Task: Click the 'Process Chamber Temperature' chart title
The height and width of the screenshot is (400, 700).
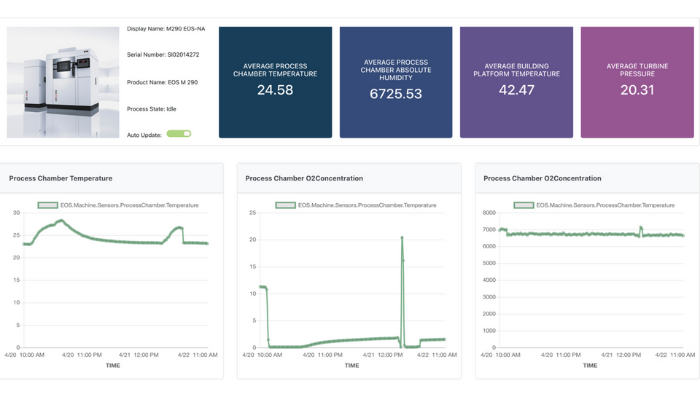Action: pyautogui.click(x=61, y=178)
